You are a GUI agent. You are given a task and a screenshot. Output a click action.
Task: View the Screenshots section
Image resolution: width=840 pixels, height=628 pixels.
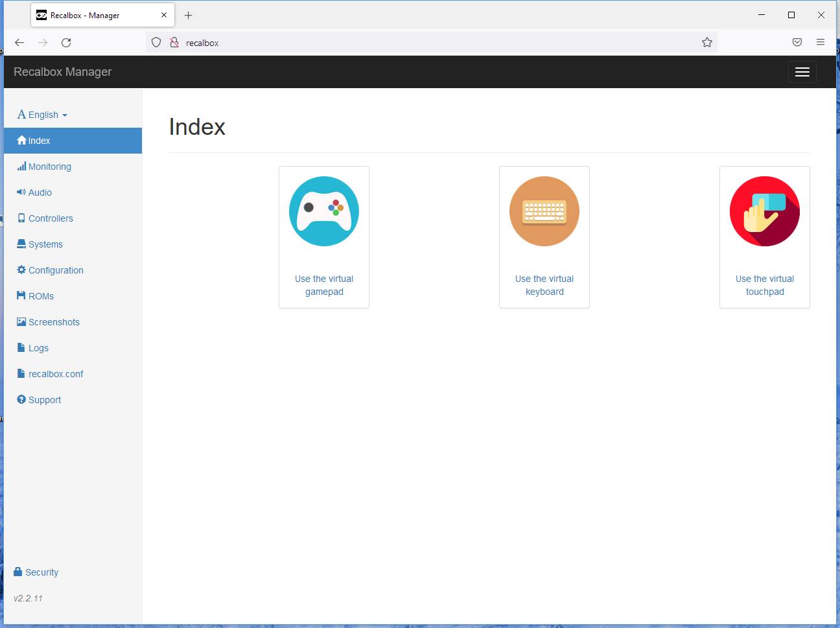(x=54, y=322)
